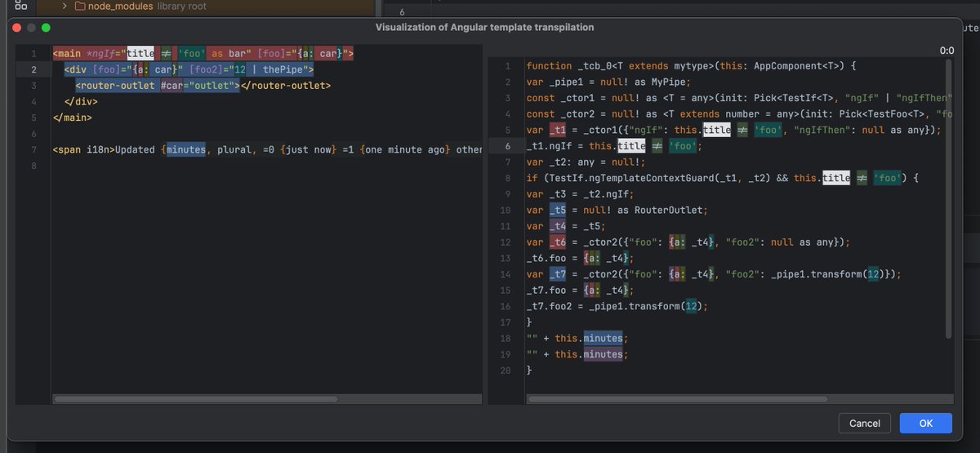Open the structure tool window icon at top-left
The image size is (980, 453).
[x=21, y=4]
